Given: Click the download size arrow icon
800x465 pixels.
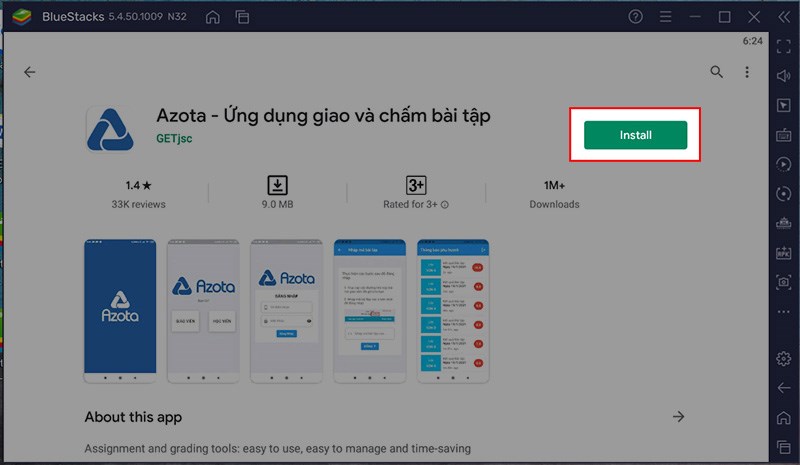Looking at the screenshot, I should click(x=277, y=185).
